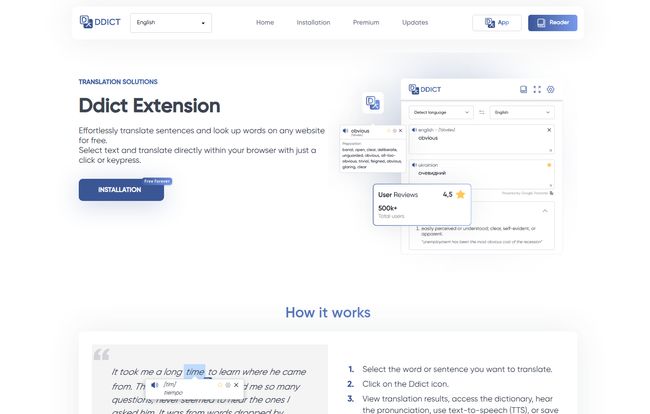Close the obvious popup

400,131
